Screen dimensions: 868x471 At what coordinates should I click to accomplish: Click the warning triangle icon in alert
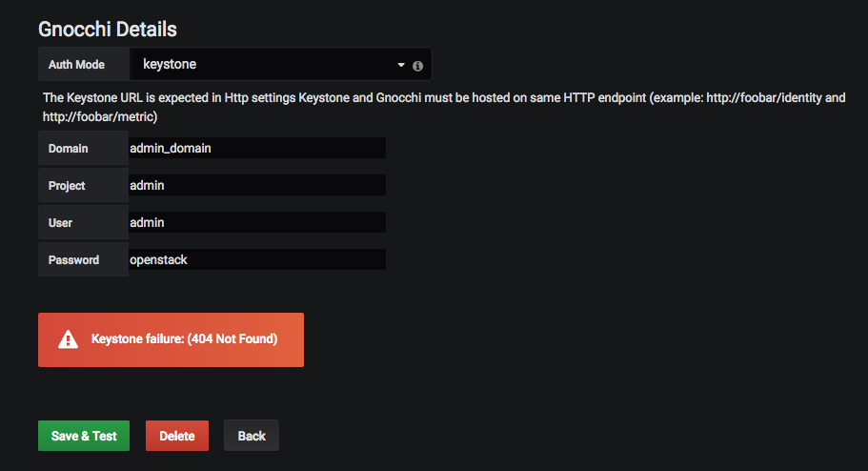[68, 339]
